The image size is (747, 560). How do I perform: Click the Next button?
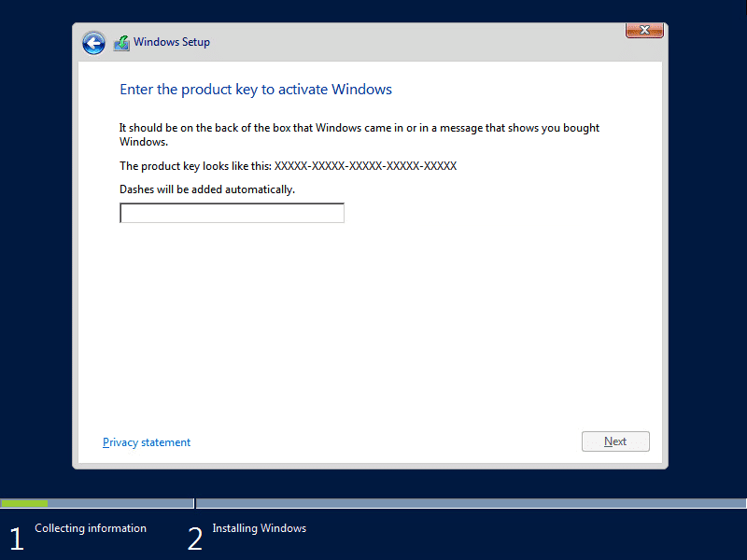pyautogui.click(x=615, y=441)
